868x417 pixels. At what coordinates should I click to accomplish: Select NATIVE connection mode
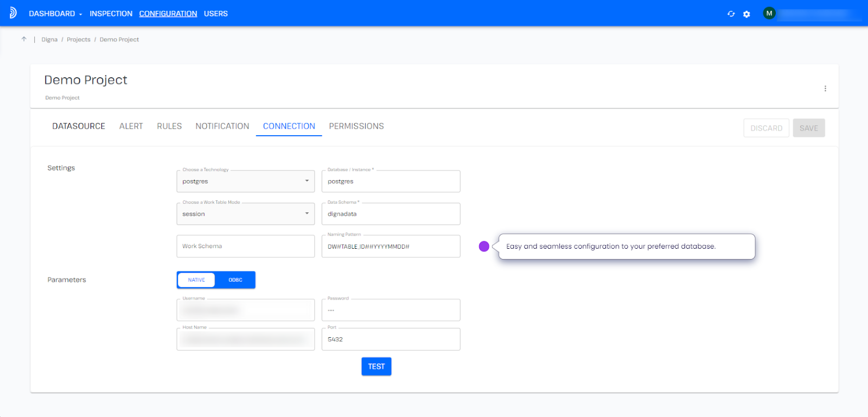coord(196,280)
